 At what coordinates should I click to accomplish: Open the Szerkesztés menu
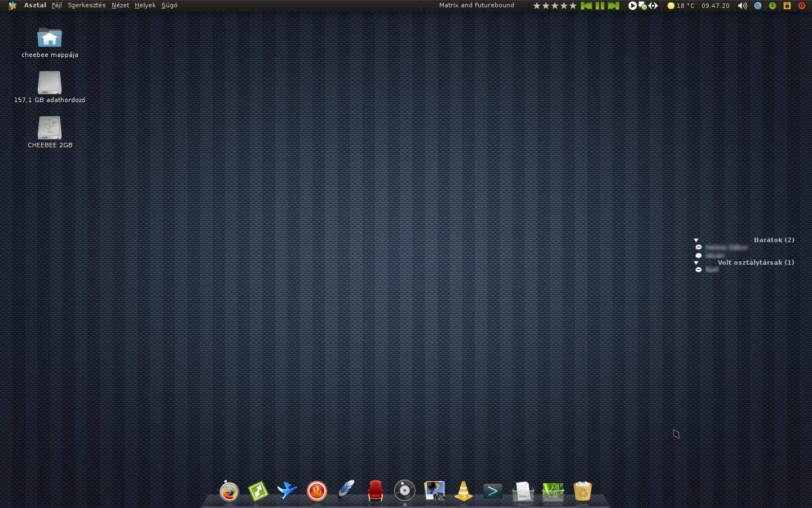click(x=87, y=5)
